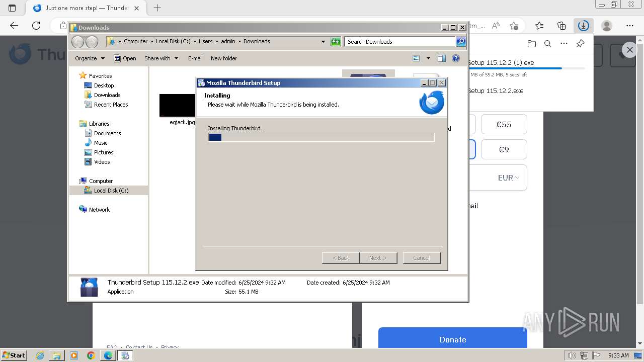Click the Edge back navigation arrow
The width and height of the screenshot is (644, 362).
[14, 26]
